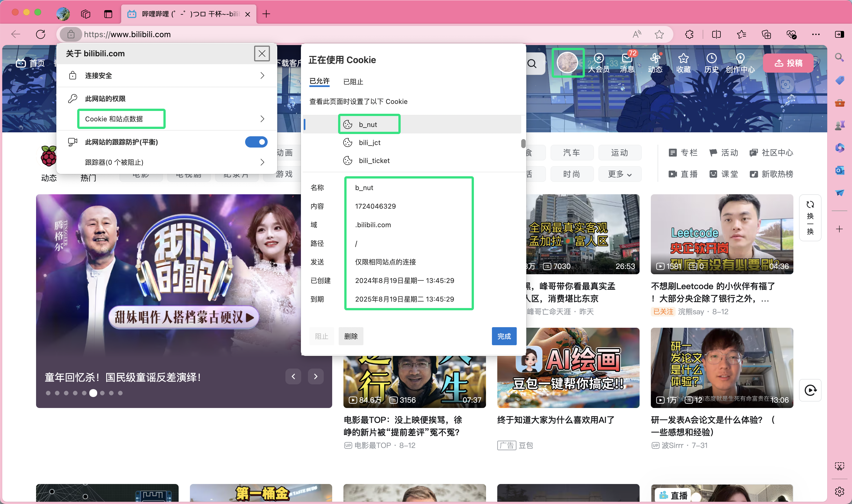Image resolution: width=852 pixels, height=504 pixels.
Task: Toggle tracking prevention switch for this site
Action: pos(256,142)
